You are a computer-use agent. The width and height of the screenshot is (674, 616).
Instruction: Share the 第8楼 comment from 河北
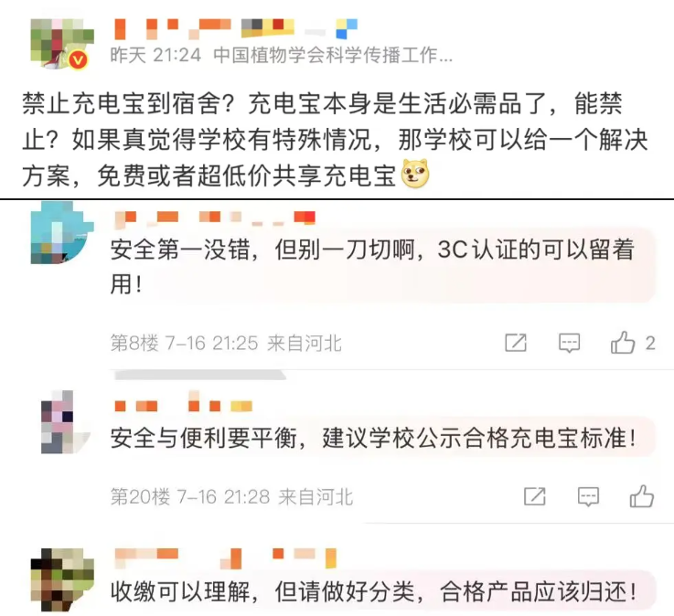click(516, 343)
